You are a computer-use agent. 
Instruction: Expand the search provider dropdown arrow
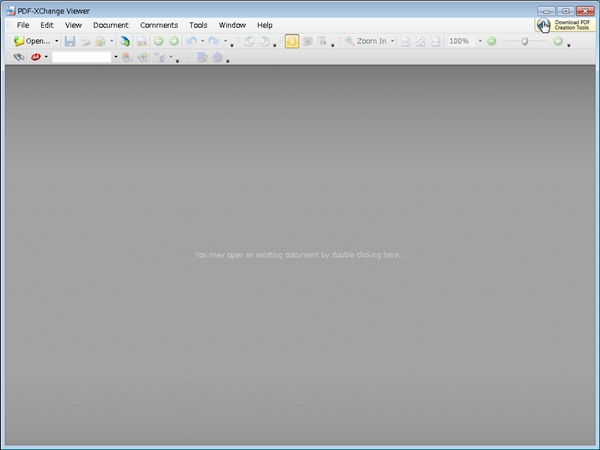46,57
